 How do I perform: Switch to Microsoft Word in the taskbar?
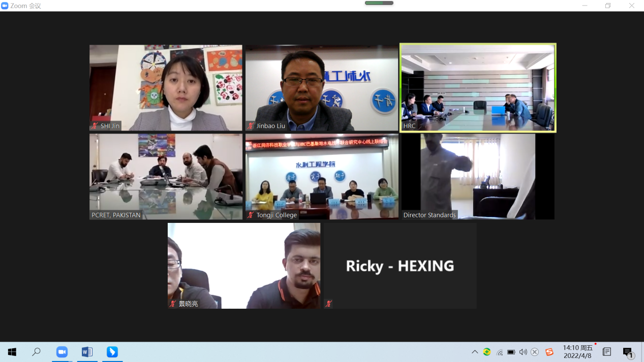point(87,352)
